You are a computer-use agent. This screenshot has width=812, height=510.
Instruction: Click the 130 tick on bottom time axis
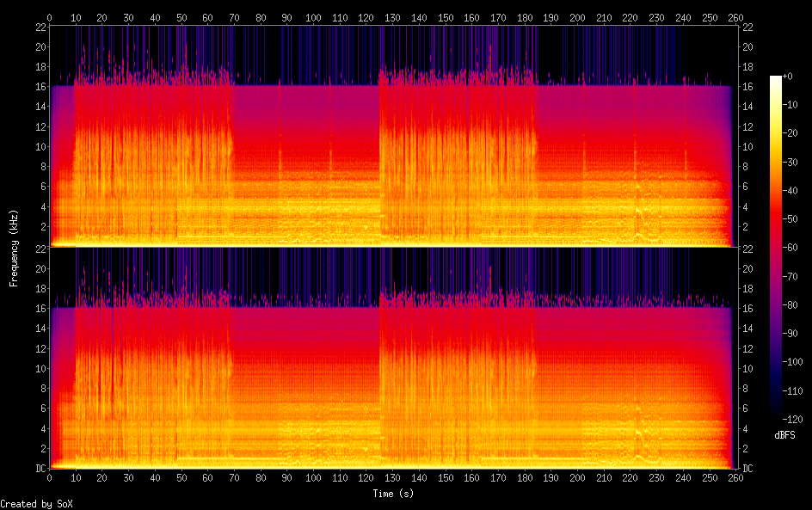pos(391,477)
